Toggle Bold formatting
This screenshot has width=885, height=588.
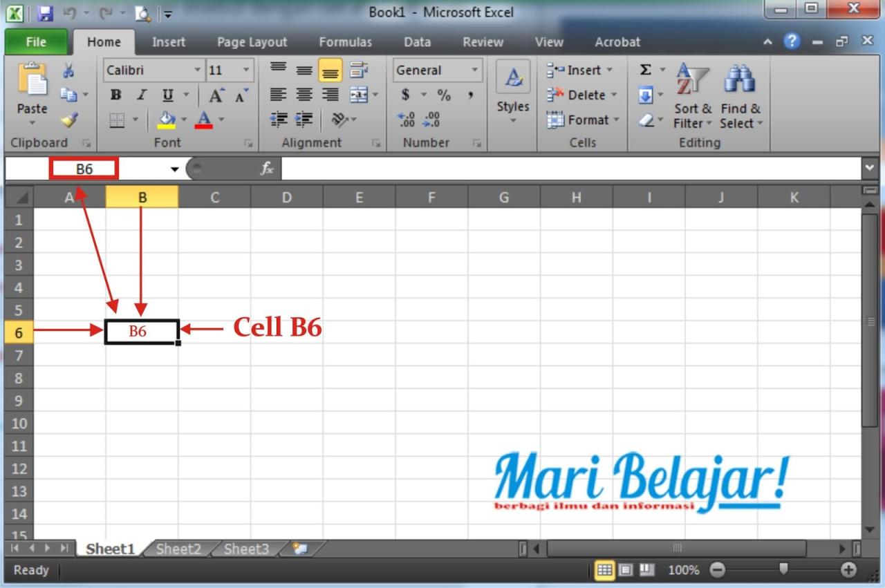116,95
